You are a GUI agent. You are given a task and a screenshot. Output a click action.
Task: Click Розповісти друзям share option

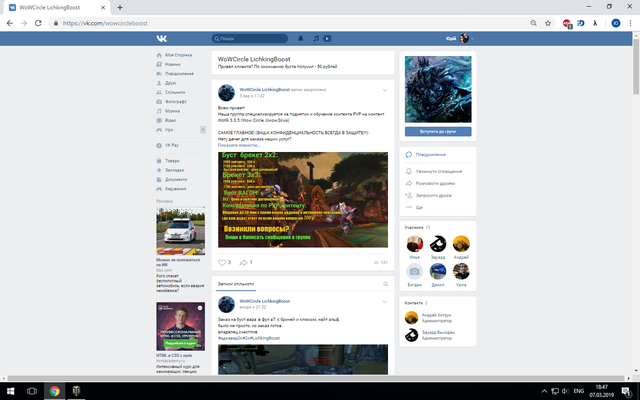point(435,183)
